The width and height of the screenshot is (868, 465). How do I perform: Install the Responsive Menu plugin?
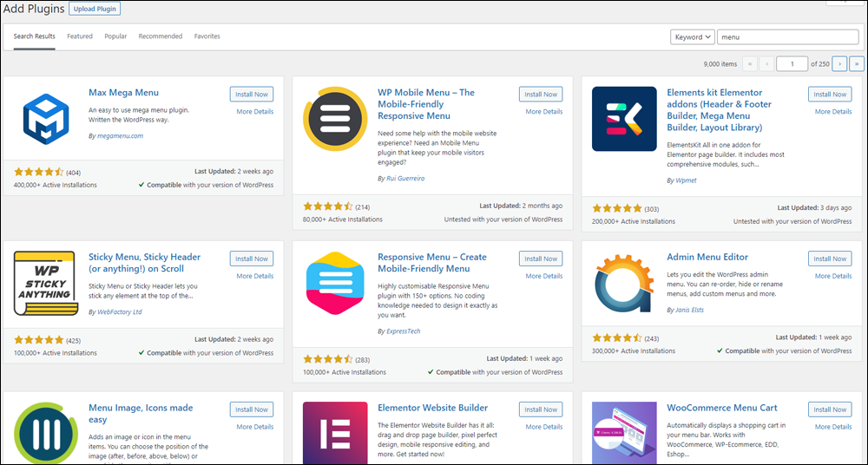pos(541,259)
